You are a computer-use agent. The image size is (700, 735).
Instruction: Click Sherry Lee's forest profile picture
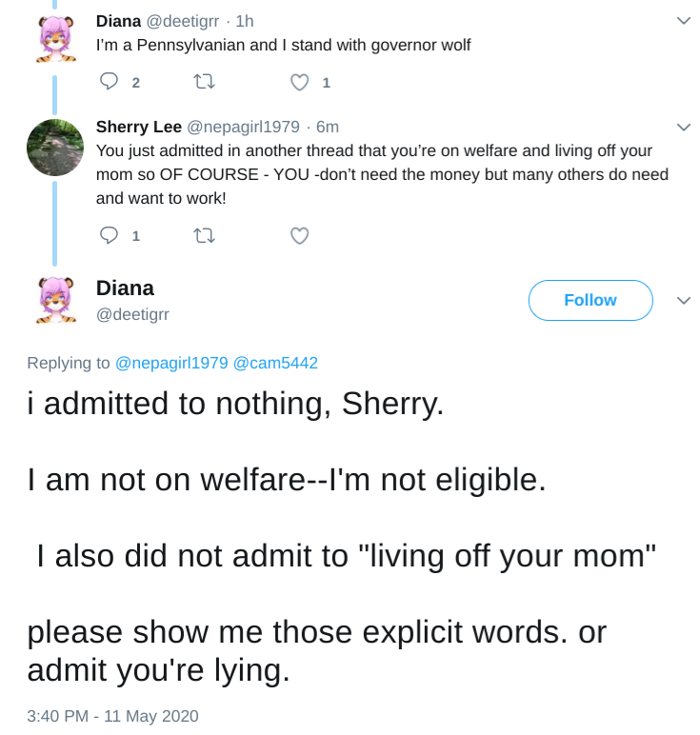point(55,148)
